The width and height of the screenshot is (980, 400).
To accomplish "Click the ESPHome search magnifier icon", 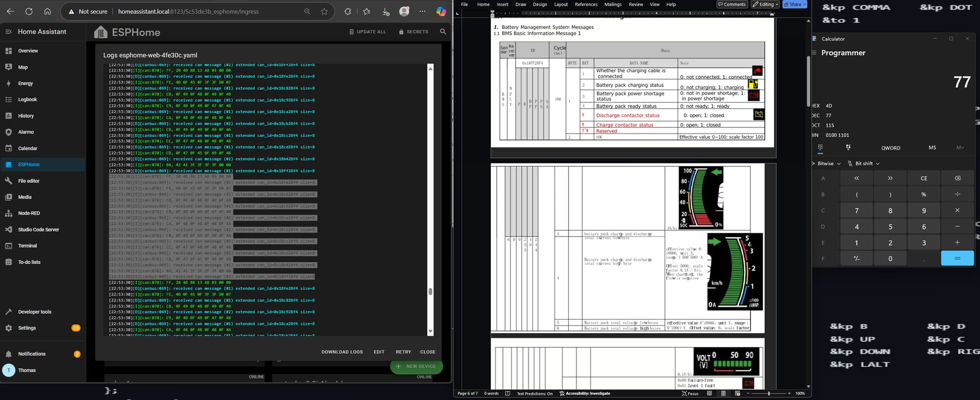I will [443, 32].
